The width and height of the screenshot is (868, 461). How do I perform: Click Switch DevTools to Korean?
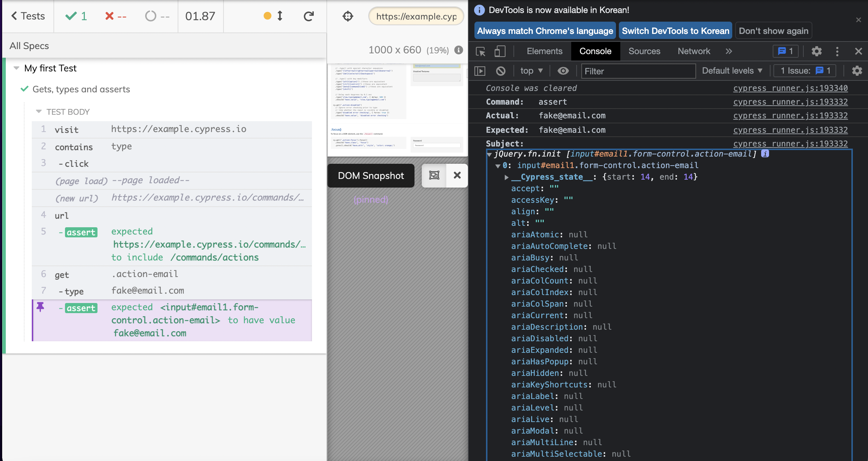[676, 31]
